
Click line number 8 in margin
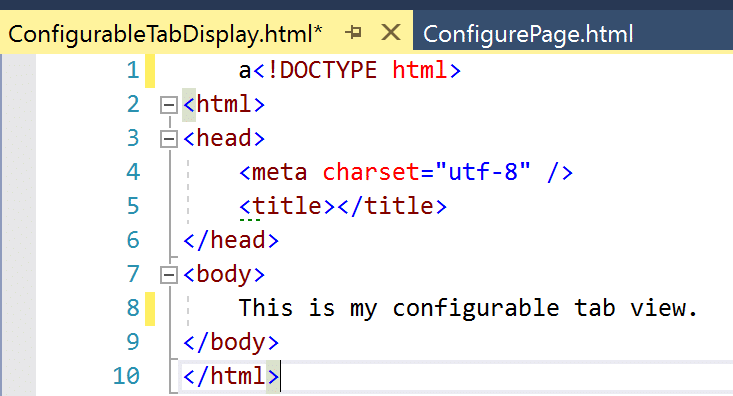[133, 309]
